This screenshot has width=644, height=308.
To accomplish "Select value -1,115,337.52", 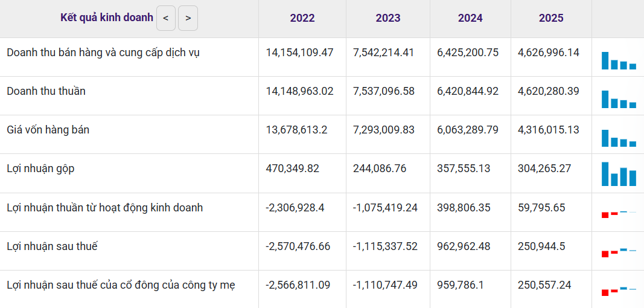I will (385, 247).
